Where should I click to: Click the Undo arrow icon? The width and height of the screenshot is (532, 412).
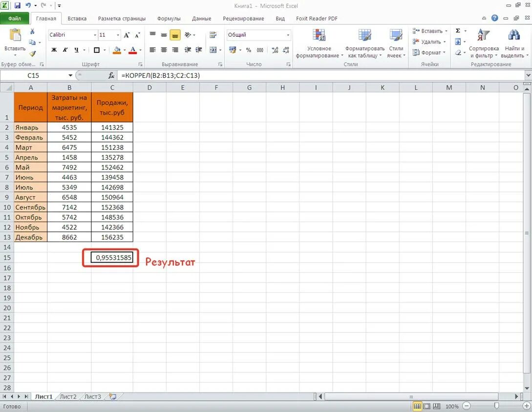pos(28,5)
